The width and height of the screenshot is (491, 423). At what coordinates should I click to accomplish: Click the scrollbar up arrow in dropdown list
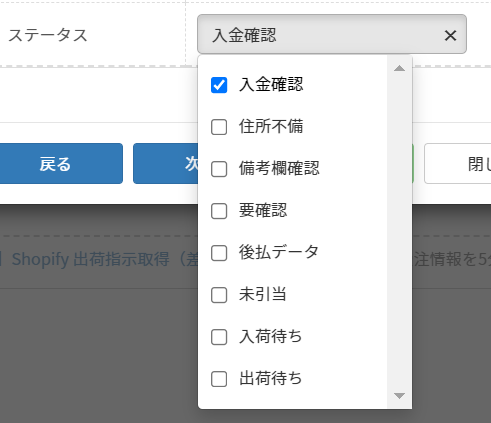tap(399, 68)
